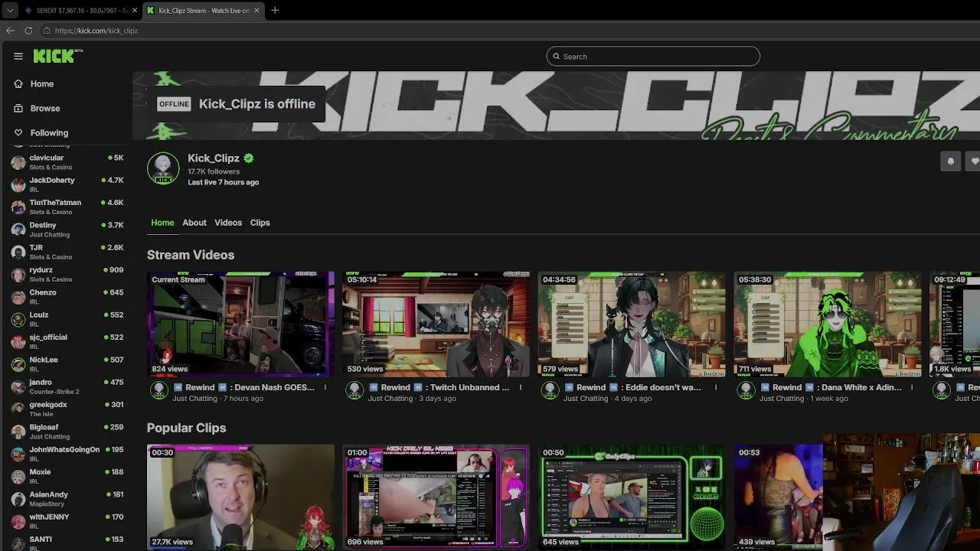Screen dimensions: 980x551
Task: Click AsianAndy avatar in sidebar
Action: [18, 499]
